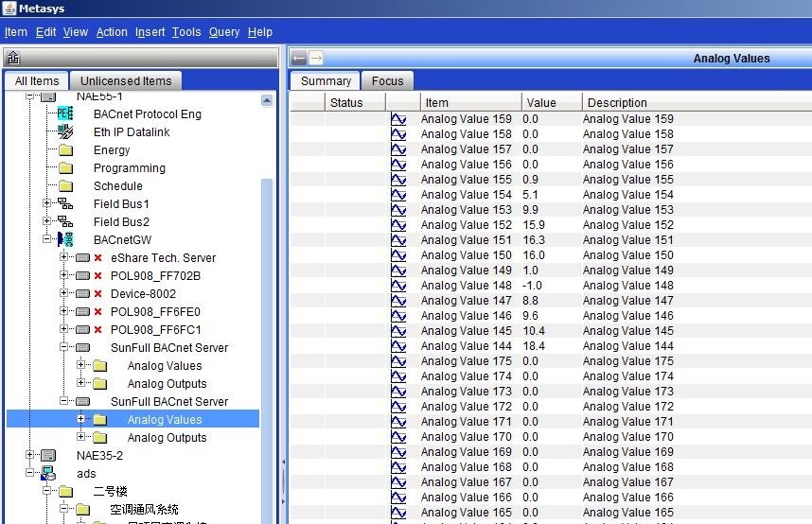812x524 pixels.
Task: Click the Schedule folder icon
Action: click(65, 186)
